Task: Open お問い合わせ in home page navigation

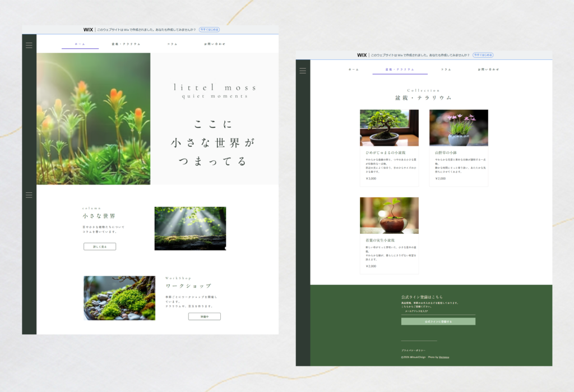Action: tap(214, 44)
